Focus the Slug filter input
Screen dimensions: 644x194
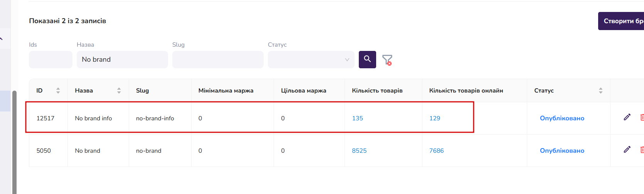218,59
